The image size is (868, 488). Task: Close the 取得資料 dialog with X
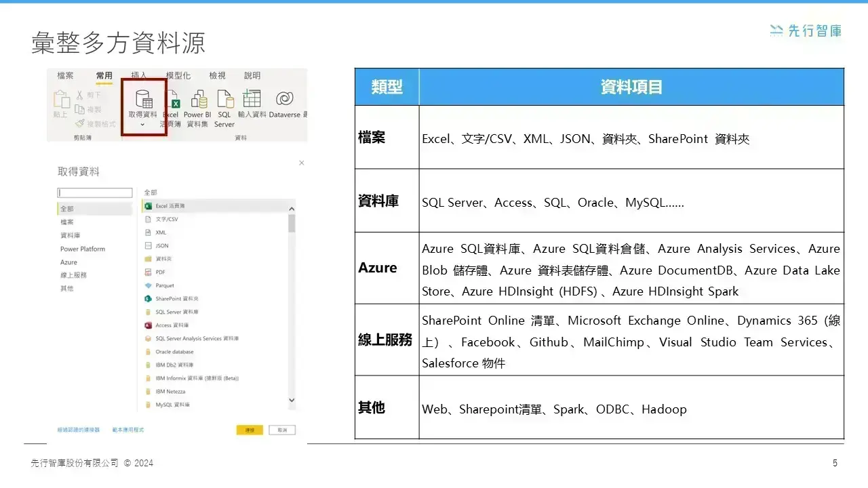click(x=301, y=163)
